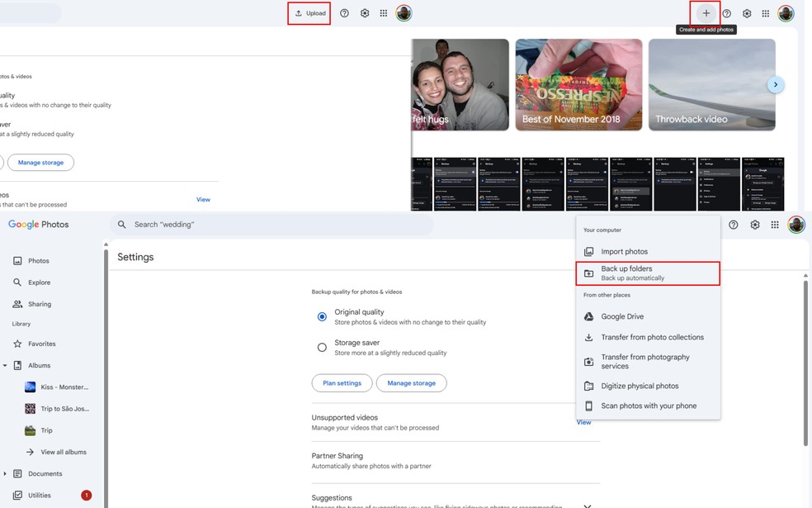The height and width of the screenshot is (508, 812).
Task: Choose Digitize physical photos
Action: (x=648, y=386)
